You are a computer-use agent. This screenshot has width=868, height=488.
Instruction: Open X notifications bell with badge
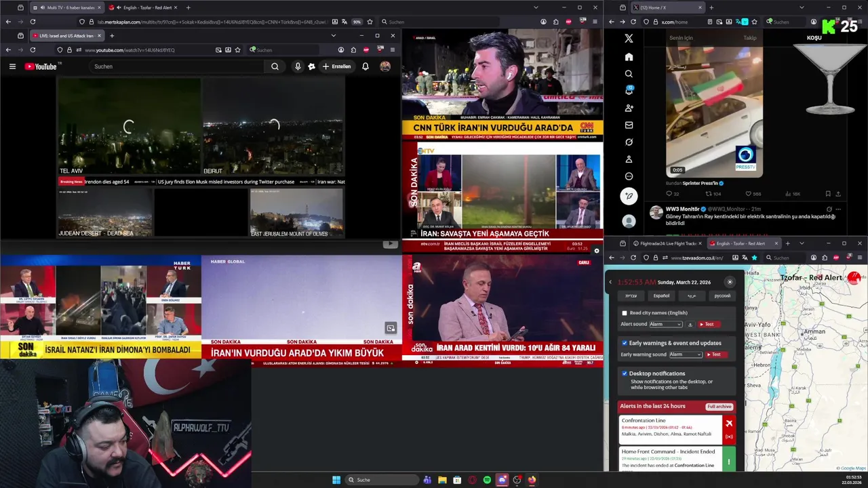click(629, 91)
